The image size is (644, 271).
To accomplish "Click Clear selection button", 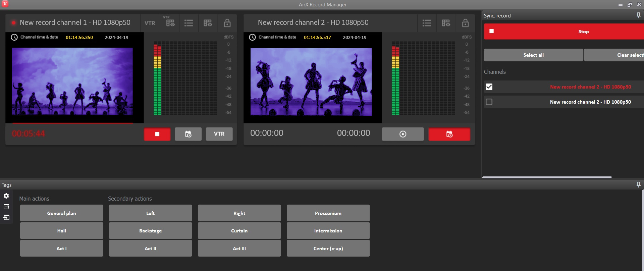I will pyautogui.click(x=614, y=55).
